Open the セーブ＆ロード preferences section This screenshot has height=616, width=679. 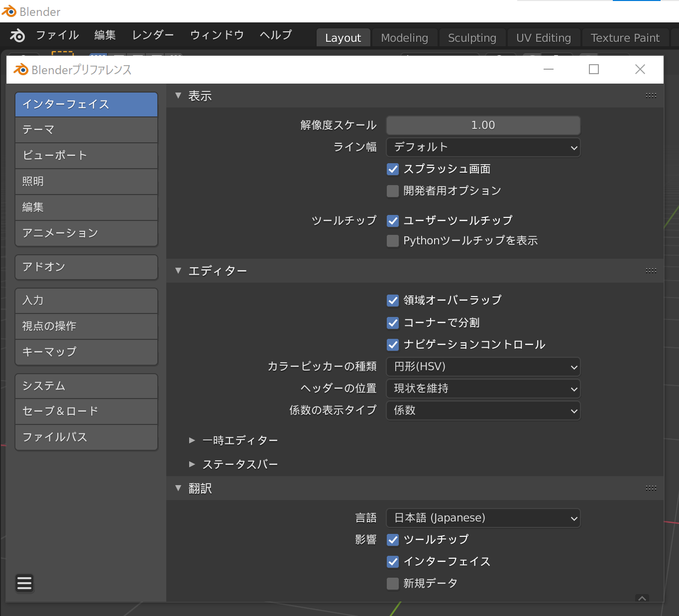coord(87,411)
